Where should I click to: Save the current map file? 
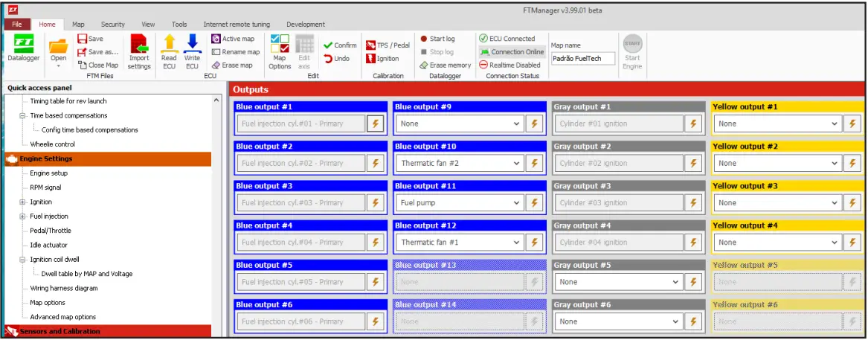tap(90, 39)
